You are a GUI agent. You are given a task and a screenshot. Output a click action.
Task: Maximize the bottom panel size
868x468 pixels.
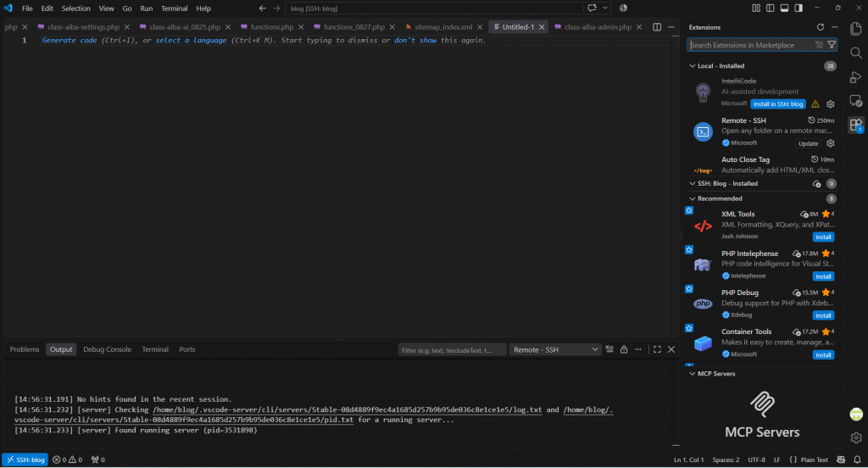point(657,349)
